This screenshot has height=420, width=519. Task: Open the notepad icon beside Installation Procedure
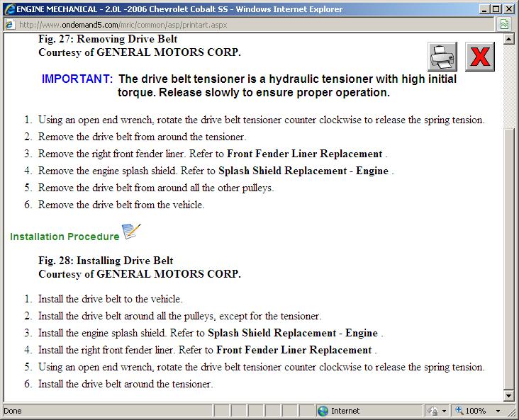click(131, 232)
